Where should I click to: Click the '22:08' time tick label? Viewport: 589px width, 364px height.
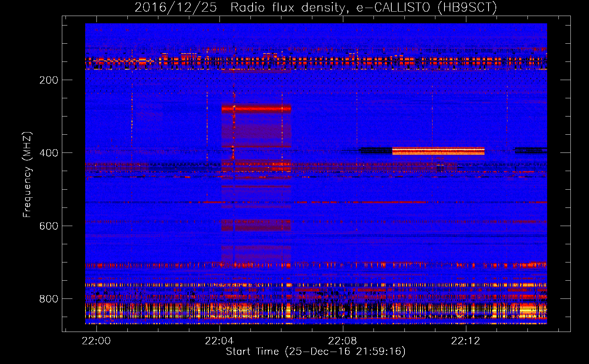coord(343,341)
